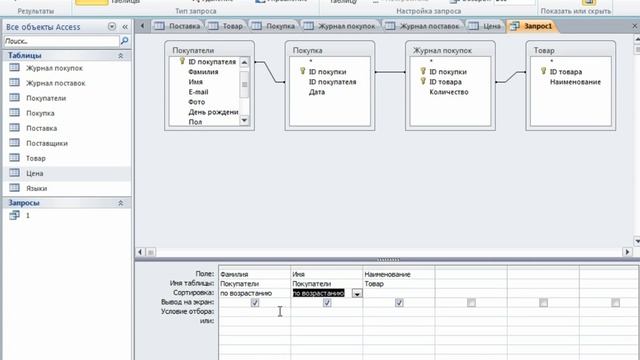This screenshot has width=640, height=360.
Task: Uncheck Вывод на экран for Имя column
Action: point(327,303)
